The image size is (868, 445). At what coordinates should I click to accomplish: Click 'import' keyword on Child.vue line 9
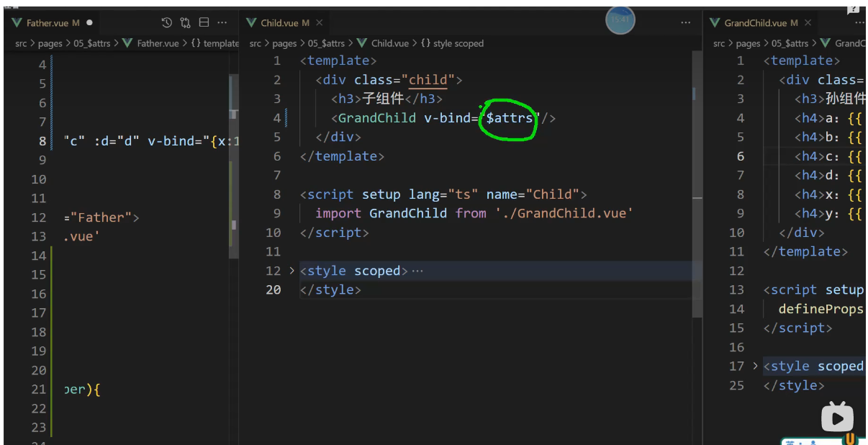(338, 213)
